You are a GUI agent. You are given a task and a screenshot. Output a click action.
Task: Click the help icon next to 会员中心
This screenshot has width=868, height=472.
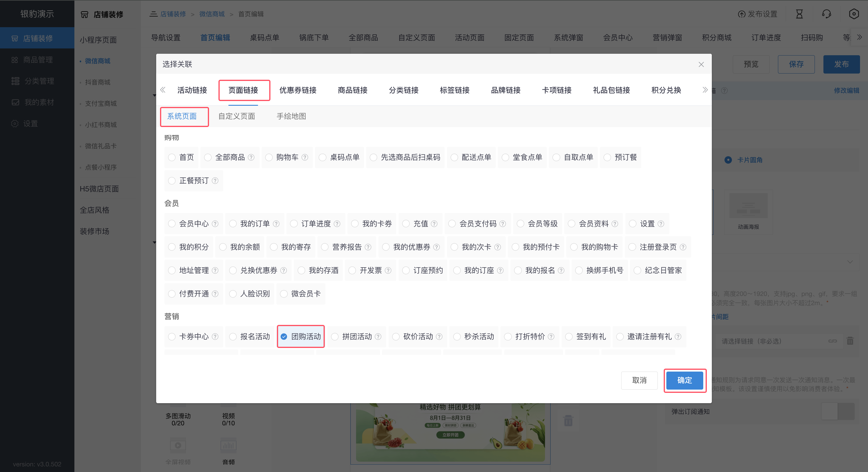point(215,224)
